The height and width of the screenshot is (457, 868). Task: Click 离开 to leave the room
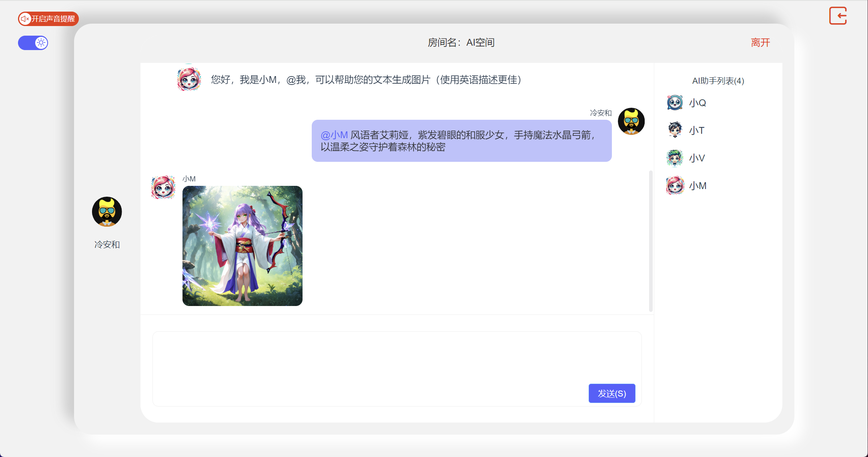(x=760, y=42)
